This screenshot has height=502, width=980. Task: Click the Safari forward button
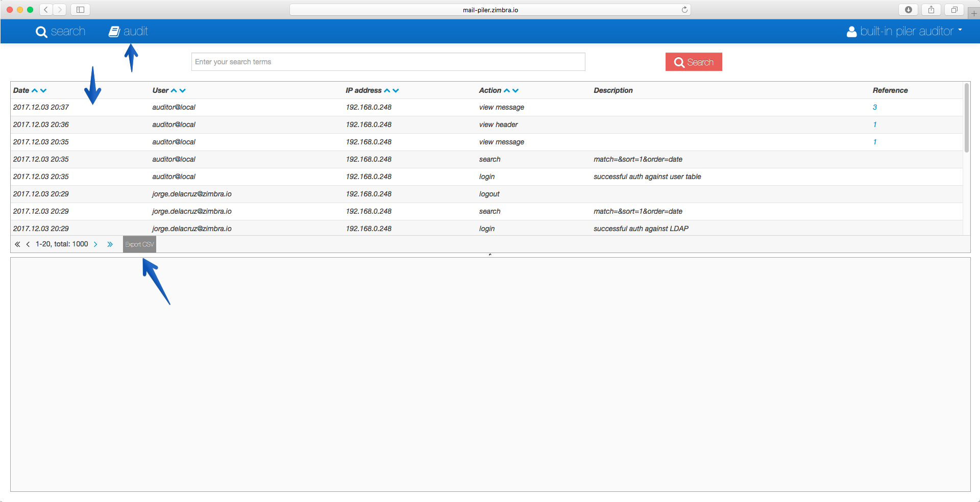click(x=60, y=10)
